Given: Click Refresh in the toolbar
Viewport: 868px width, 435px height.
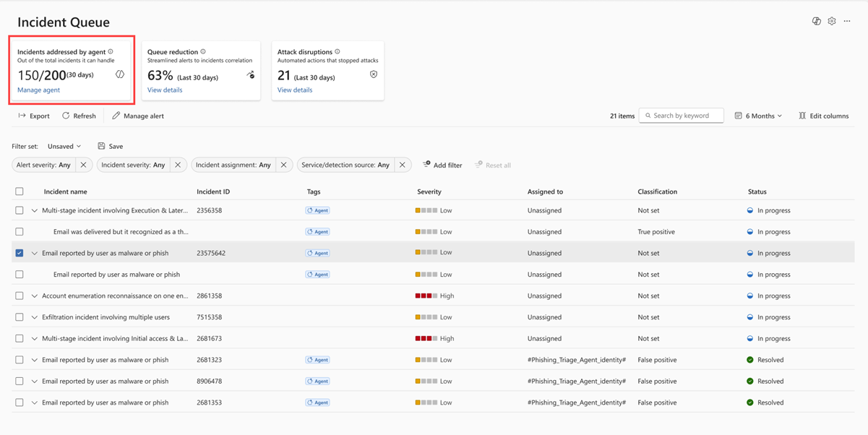Looking at the screenshot, I should pyautogui.click(x=79, y=116).
